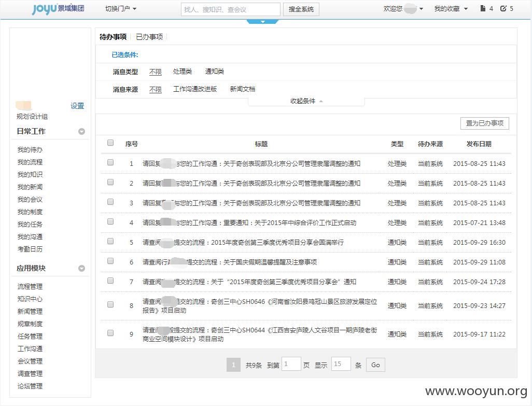This screenshot has height=406, width=532.
Task: Open 我的知识 in sidebar
Action: click(x=30, y=174)
